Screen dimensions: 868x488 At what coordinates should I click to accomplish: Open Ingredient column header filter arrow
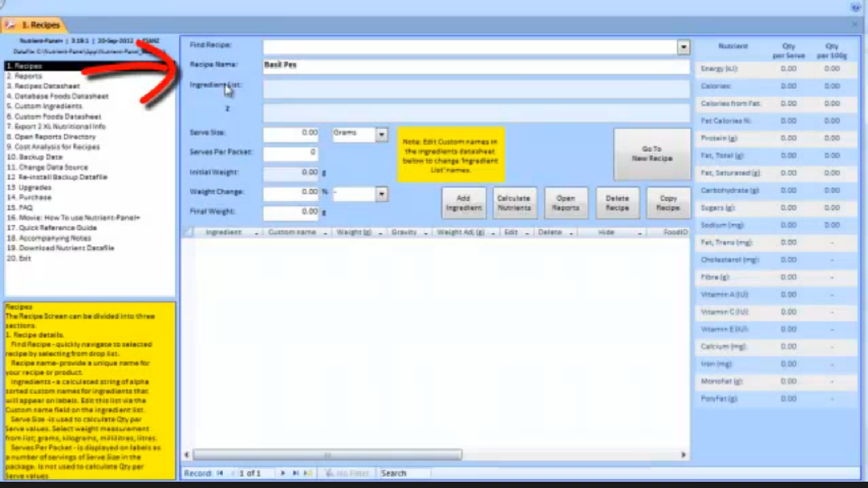click(256, 233)
